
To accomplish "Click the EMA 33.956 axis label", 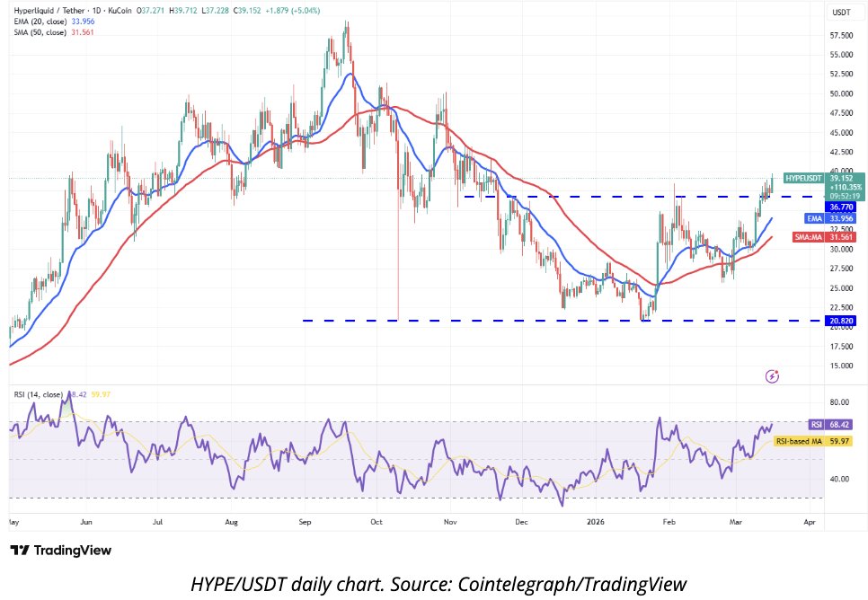I will tap(829, 218).
